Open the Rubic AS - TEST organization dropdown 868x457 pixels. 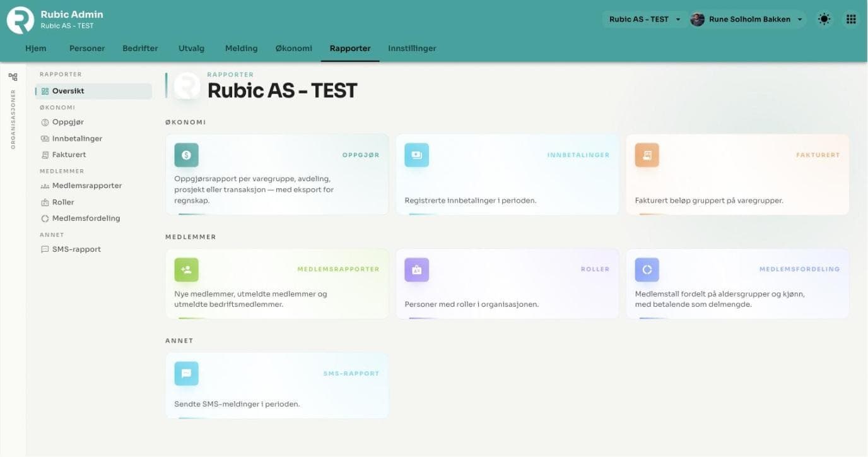tap(644, 20)
